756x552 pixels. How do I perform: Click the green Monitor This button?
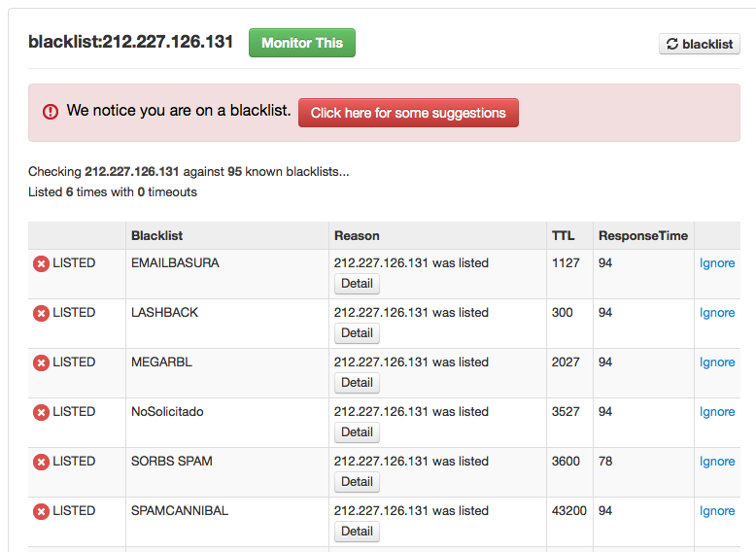[x=302, y=43]
